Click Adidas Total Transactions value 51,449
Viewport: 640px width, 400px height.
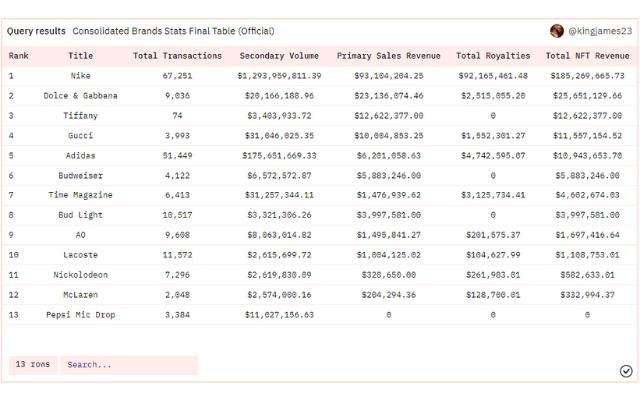coord(177,156)
